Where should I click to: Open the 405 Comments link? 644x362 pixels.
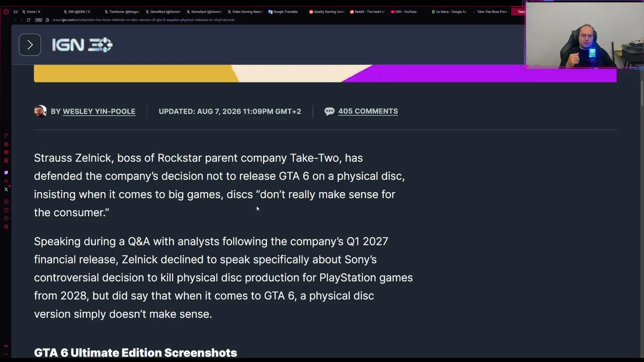[x=368, y=111]
